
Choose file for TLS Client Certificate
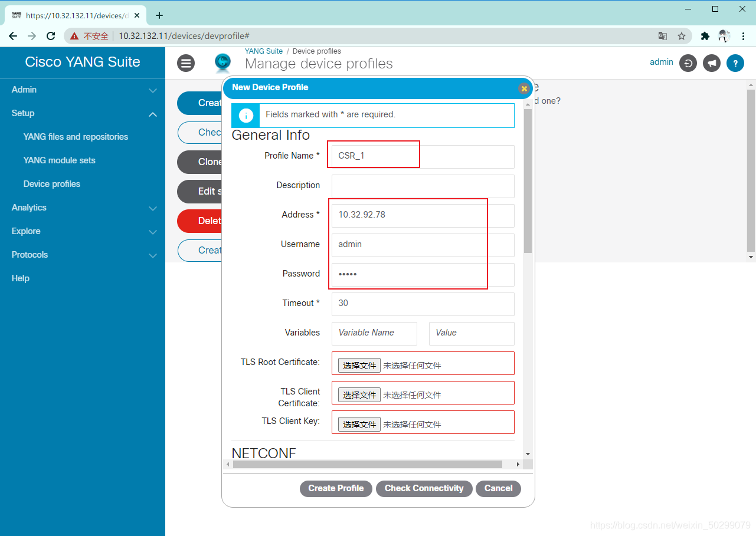(x=359, y=395)
